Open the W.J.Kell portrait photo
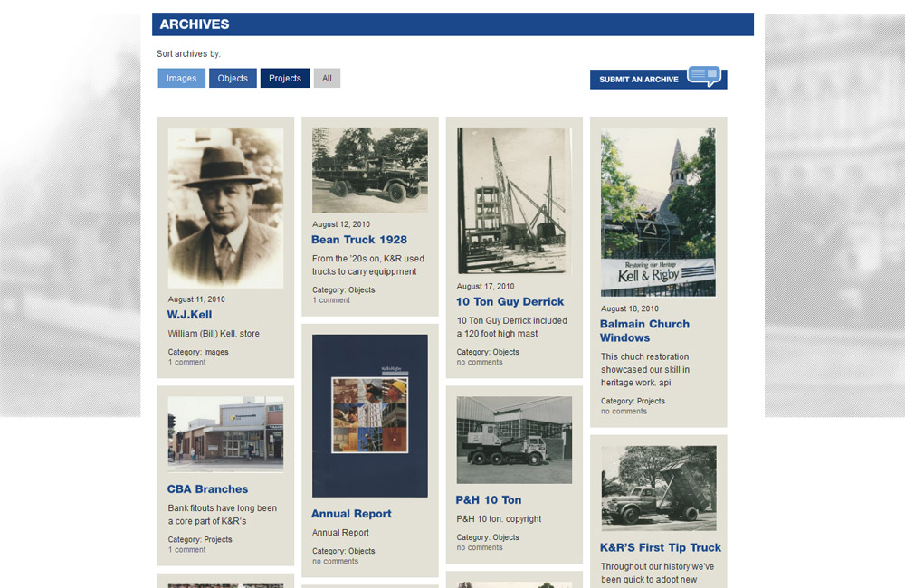This screenshot has height=588, width=905. 225,207
